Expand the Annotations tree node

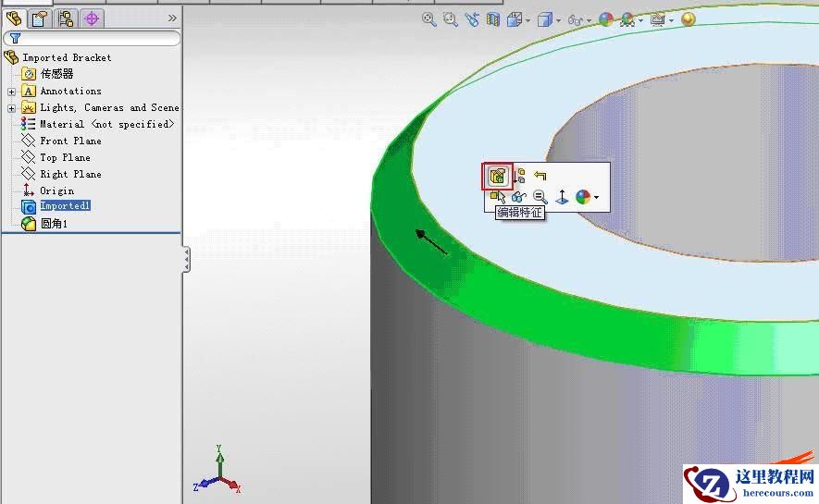click(11, 92)
